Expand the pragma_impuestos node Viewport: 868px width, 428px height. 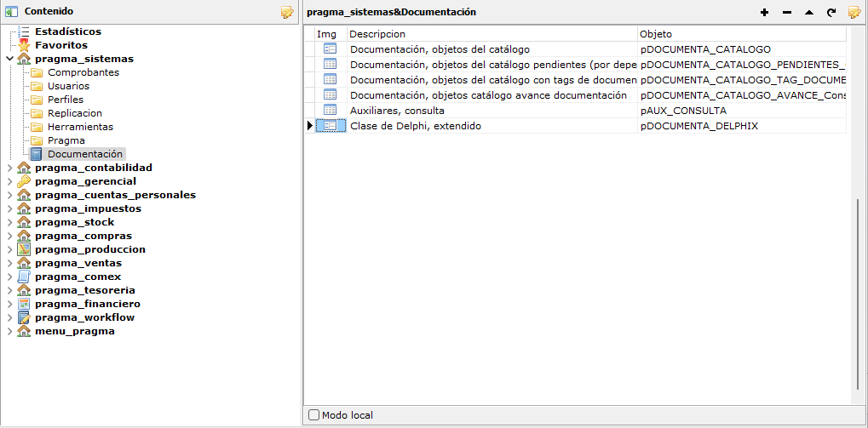[x=9, y=208]
